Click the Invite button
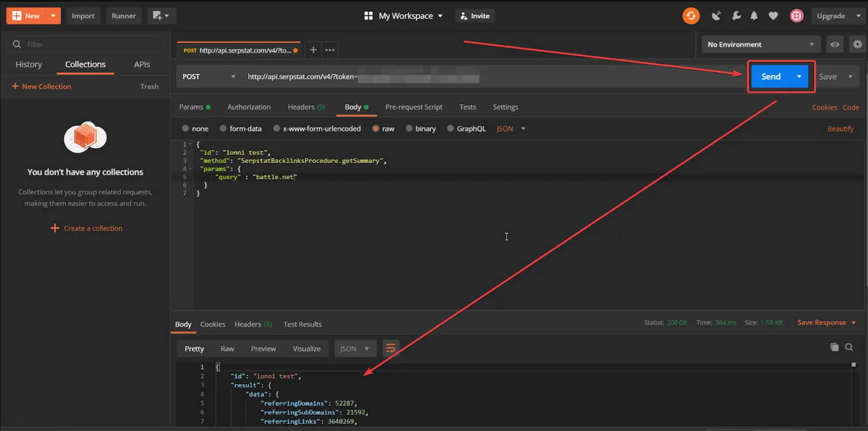This screenshot has height=431, width=868. click(x=475, y=16)
